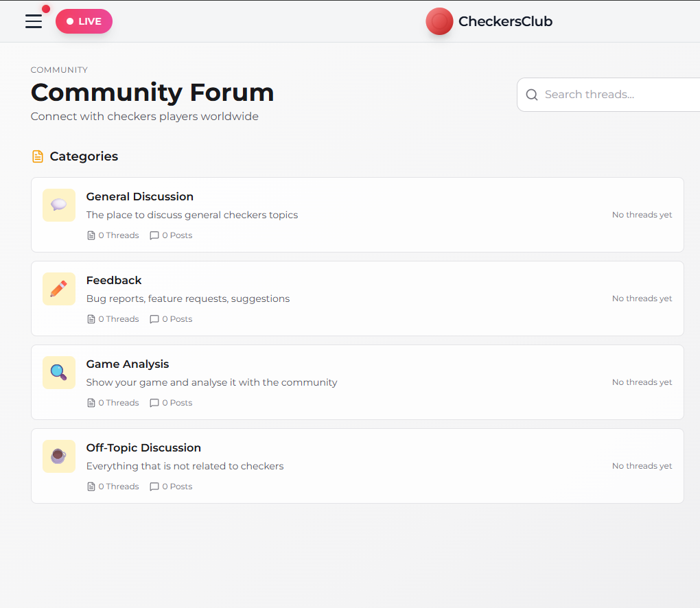
Task: Select the Game Analysis magnifying glass icon
Action: click(x=59, y=372)
